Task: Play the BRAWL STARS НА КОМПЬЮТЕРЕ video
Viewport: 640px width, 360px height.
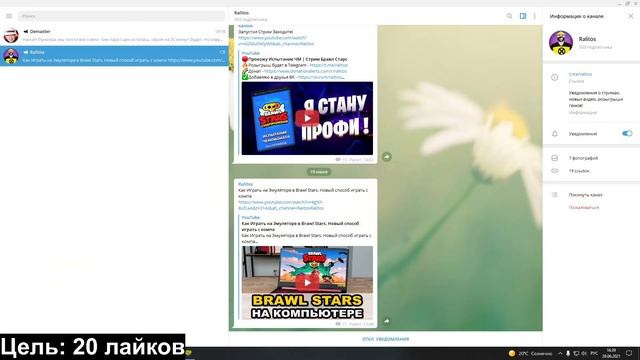Action: pyautogui.click(x=307, y=282)
